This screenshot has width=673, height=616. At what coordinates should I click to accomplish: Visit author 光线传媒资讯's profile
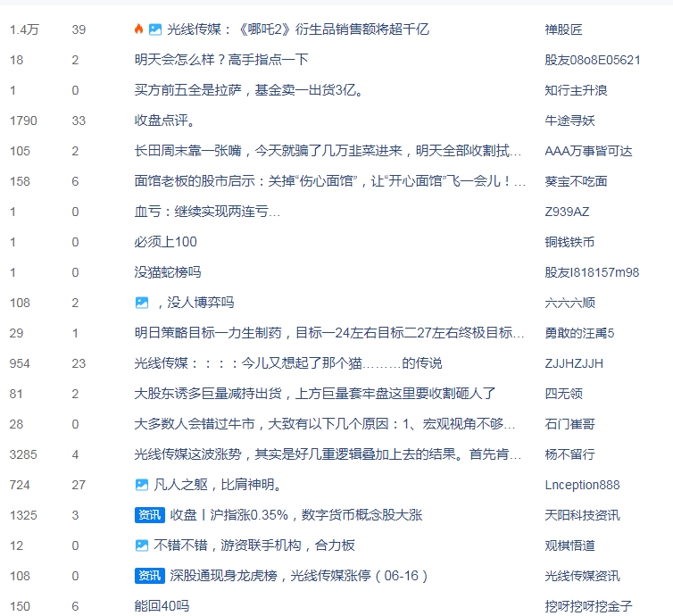pyautogui.click(x=583, y=576)
